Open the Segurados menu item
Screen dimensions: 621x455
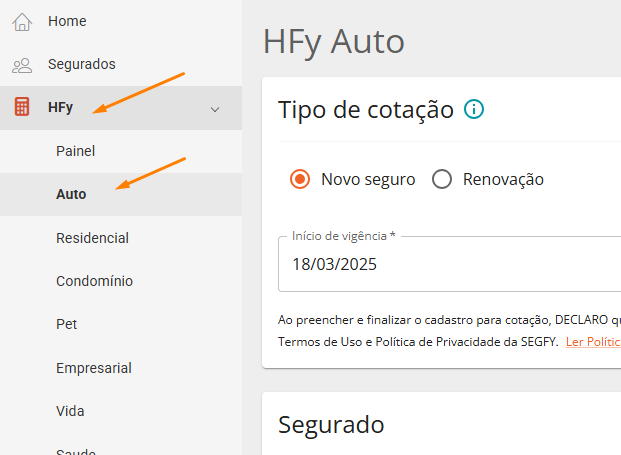[82, 64]
